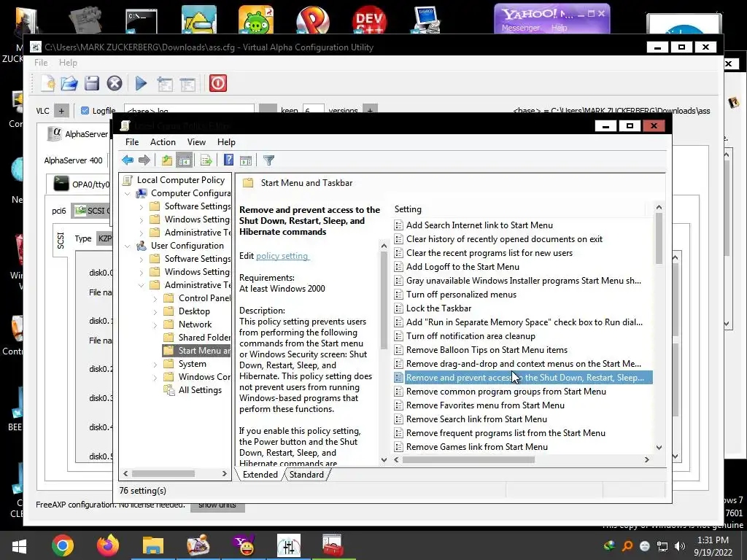This screenshot has height=560, width=747.
Task: Click the blue Run arrow in Virtual Alpha
Action: coord(141,83)
